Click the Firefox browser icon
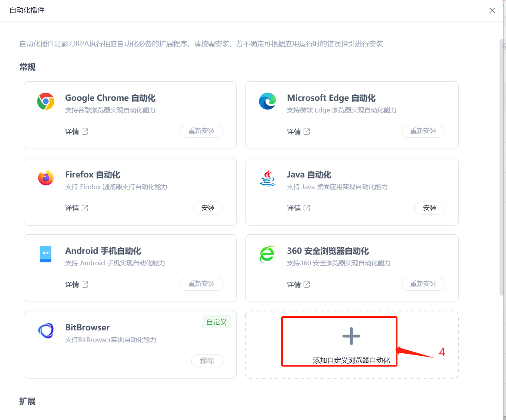Viewport: 506px width, 420px height. click(x=46, y=178)
